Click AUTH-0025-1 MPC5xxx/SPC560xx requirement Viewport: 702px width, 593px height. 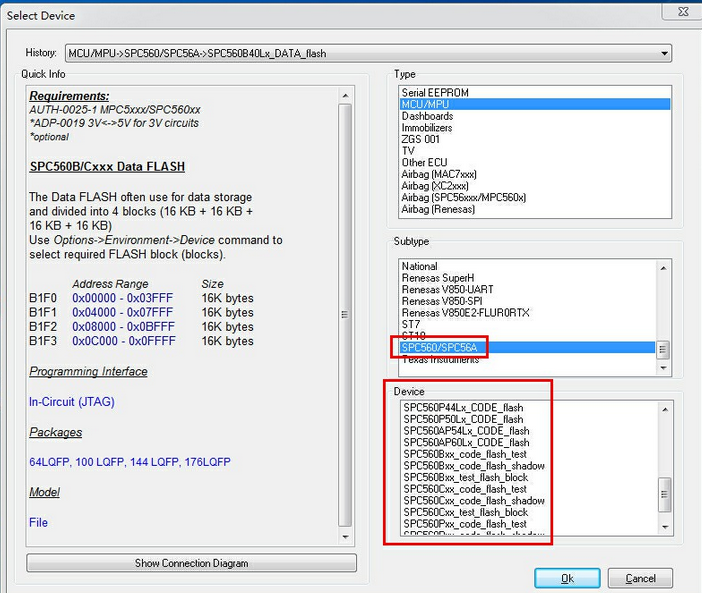tap(115, 110)
